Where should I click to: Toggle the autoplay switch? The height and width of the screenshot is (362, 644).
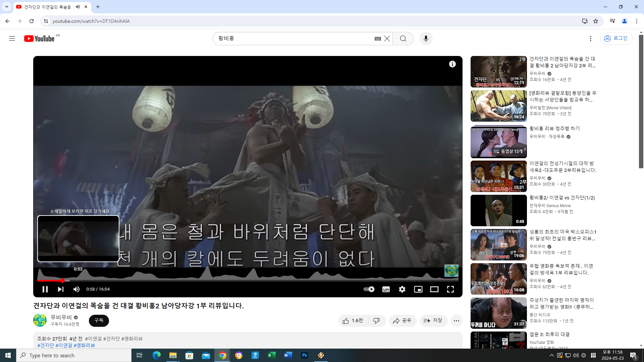(x=369, y=289)
